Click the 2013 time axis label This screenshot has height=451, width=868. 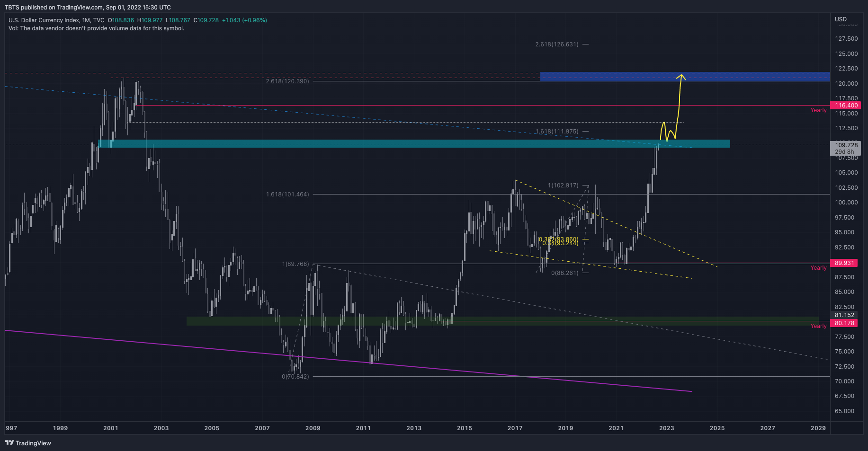414,428
